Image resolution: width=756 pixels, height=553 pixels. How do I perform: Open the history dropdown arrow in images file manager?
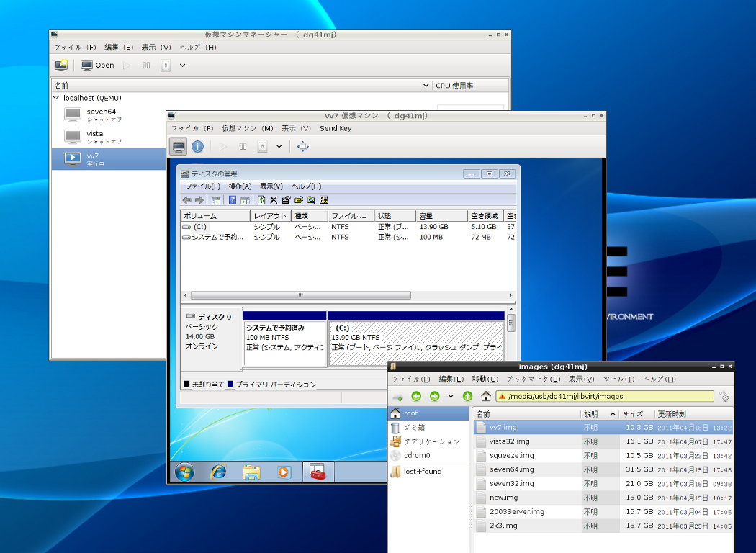pos(451,396)
